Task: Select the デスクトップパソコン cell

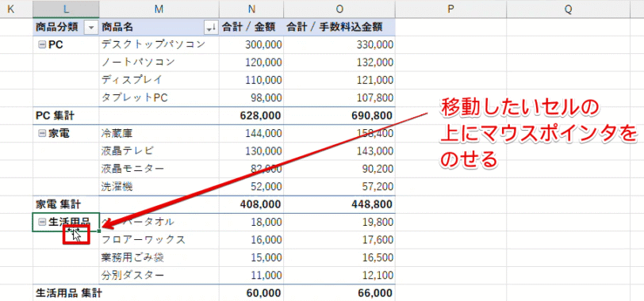Action: pyautogui.click(x=159, y=44)
